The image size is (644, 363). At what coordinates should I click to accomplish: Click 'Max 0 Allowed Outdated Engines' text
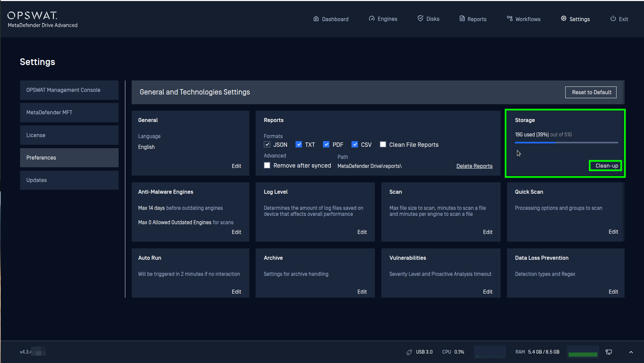coord(175,222)
